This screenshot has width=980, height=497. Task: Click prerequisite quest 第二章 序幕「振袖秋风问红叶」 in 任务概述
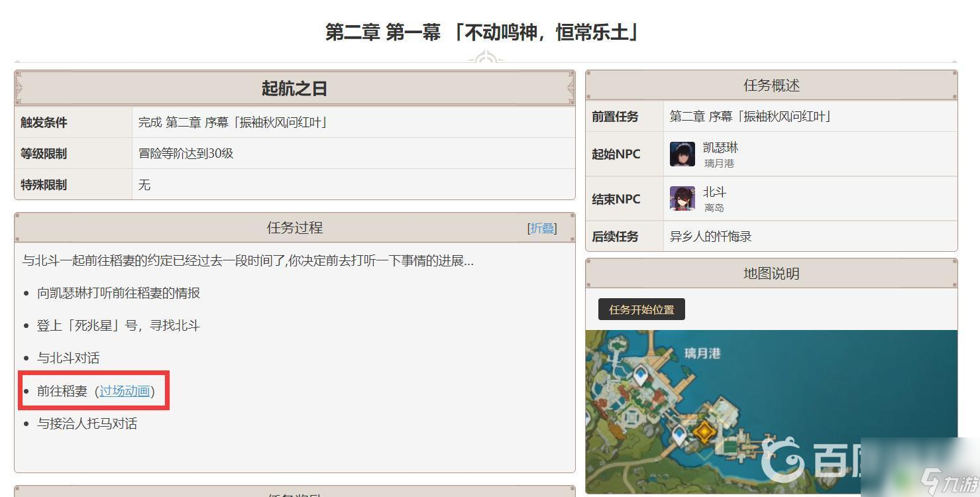pos(750,117)
